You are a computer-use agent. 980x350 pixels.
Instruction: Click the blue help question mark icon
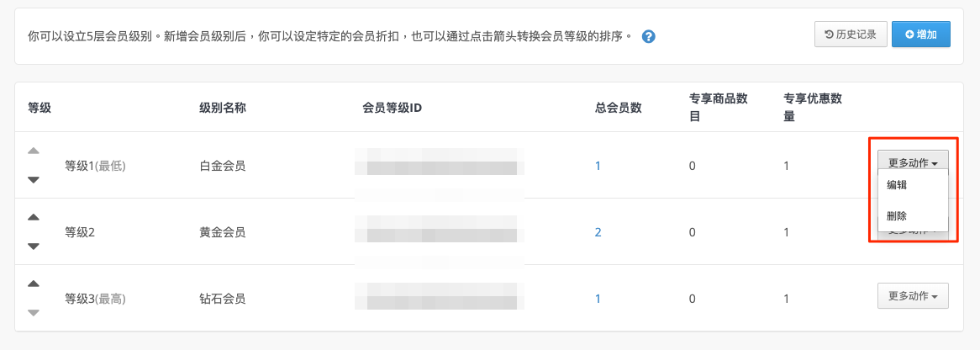(x=649, y=36)
